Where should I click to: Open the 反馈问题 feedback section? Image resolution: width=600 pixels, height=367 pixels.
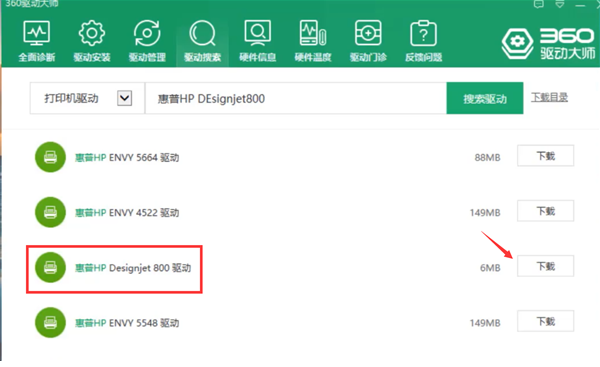[x=423, y=41]
